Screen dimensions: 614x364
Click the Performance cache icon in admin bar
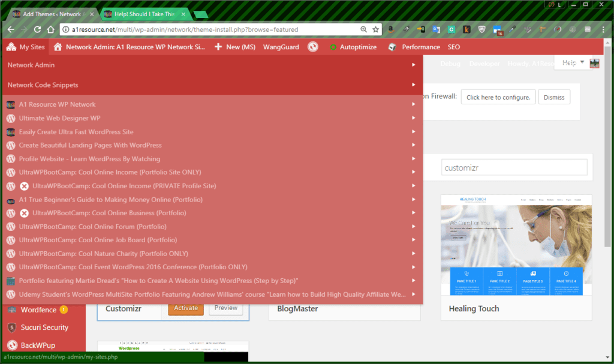click(x=392, y=47)
